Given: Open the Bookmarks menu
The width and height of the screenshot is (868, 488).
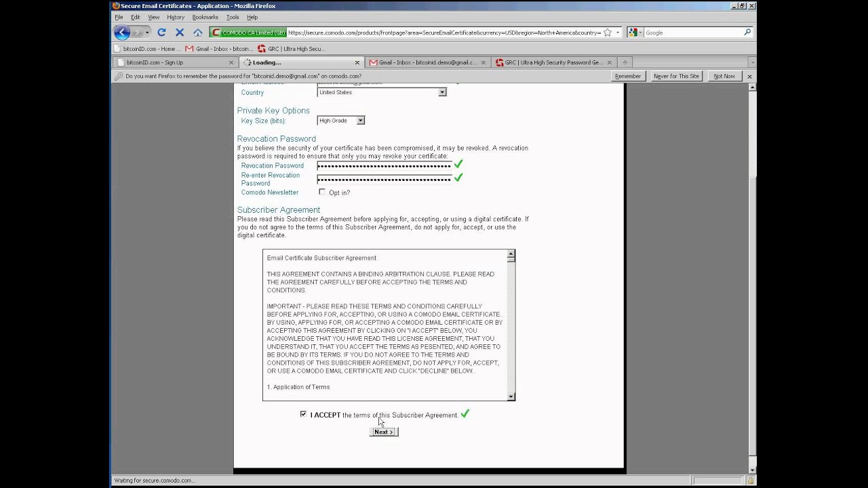Looking at the screenshot, I should click(x=205, y=17).
